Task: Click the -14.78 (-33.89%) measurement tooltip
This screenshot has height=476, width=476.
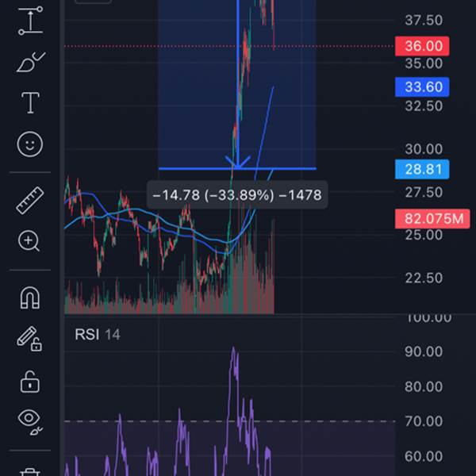Action: coord(237,195)
